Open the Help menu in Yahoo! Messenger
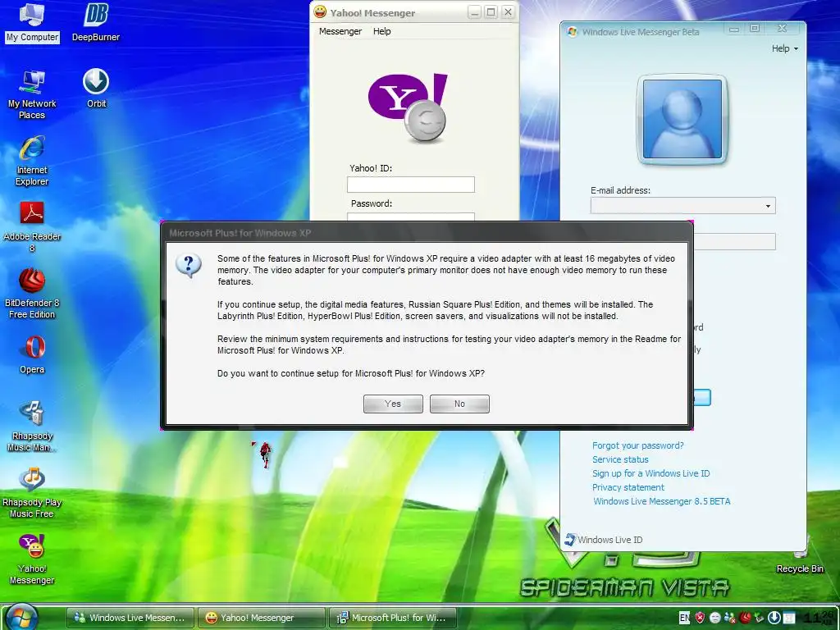840x630 pixels. (x=382, y=31)
